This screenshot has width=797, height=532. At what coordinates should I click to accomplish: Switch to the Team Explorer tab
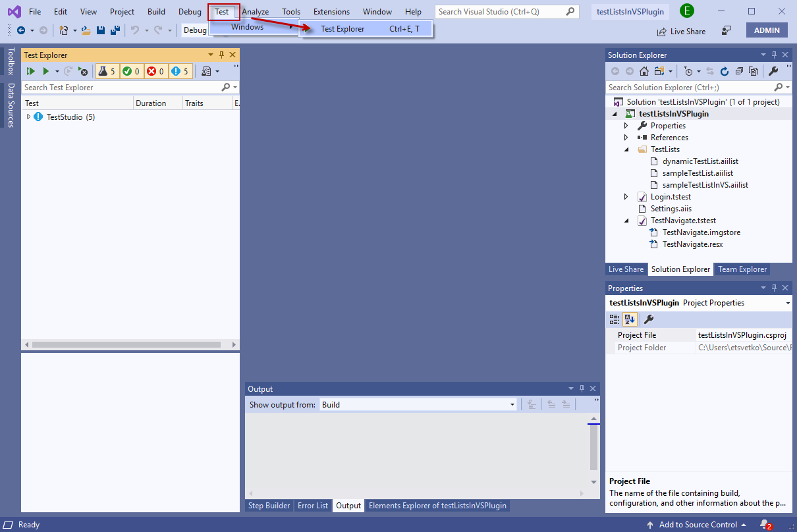742,269
